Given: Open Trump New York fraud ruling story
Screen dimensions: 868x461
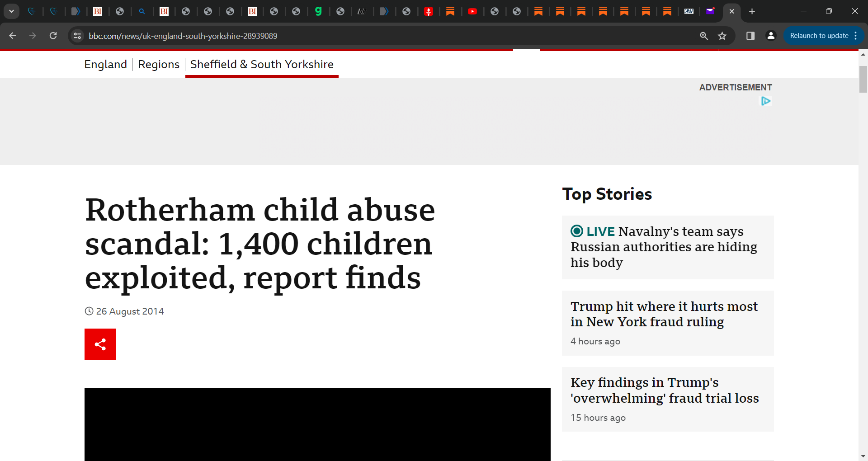Looking at the screenshot, I should pyautogui.click(x=664, y=314).
